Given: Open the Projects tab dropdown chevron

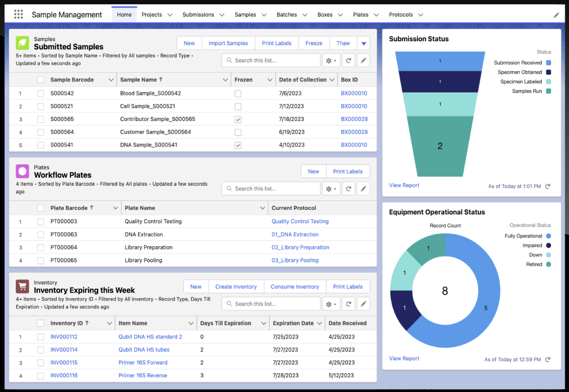Looking at the screenshot, I should coord(170,15).
